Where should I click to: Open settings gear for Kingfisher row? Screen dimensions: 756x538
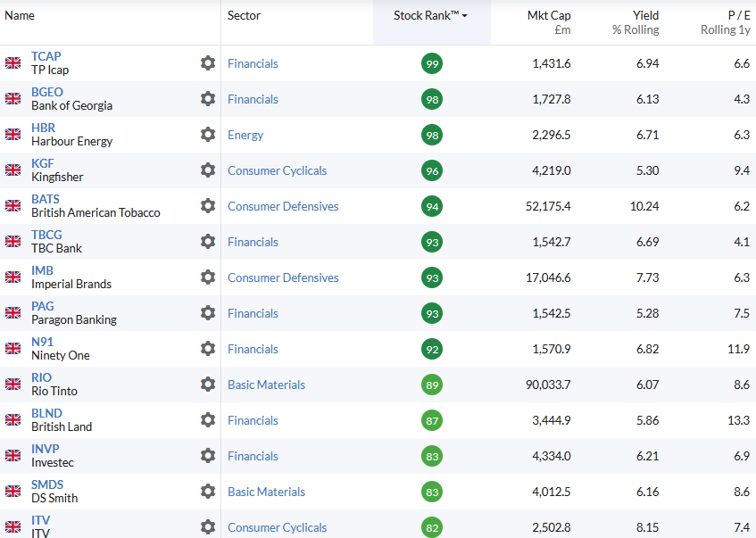coord(208,170)
